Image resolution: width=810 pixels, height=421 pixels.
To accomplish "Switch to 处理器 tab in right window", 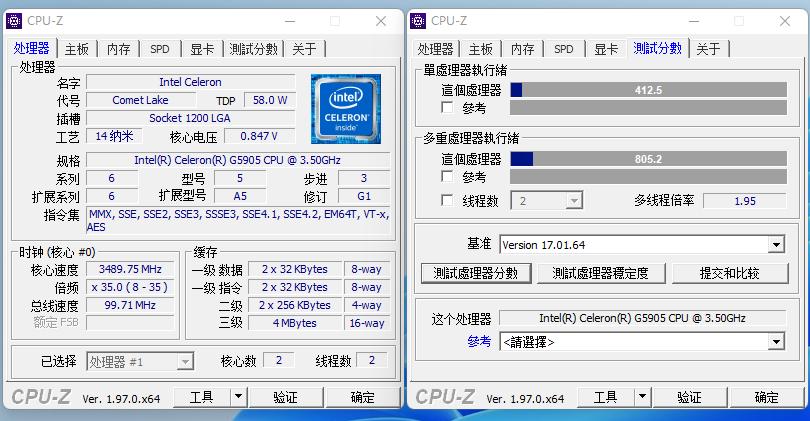I will pos(435,49).
